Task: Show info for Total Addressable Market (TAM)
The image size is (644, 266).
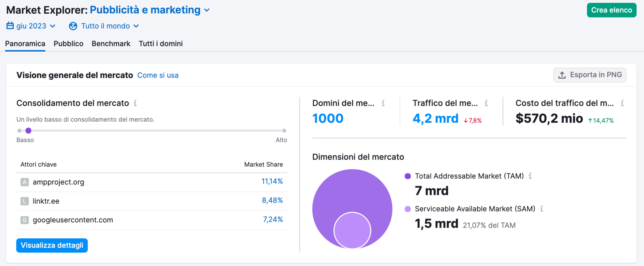Action: coord(530,176)
